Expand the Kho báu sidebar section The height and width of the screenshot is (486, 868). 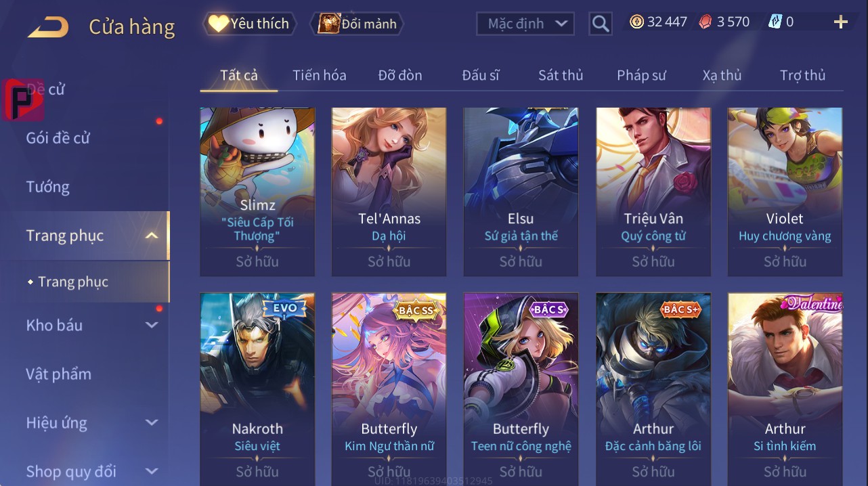click(152, 325)
